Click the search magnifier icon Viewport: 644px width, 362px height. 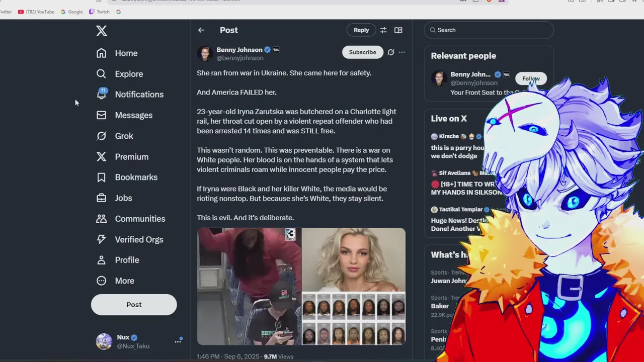point(432,30)
